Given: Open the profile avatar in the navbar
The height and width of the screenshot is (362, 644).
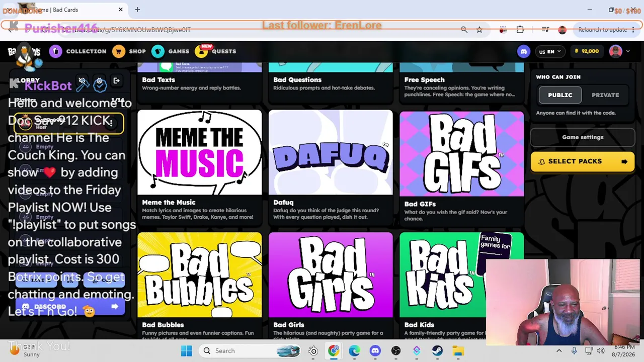Looking at the screenshot, I should coord(615,51).
